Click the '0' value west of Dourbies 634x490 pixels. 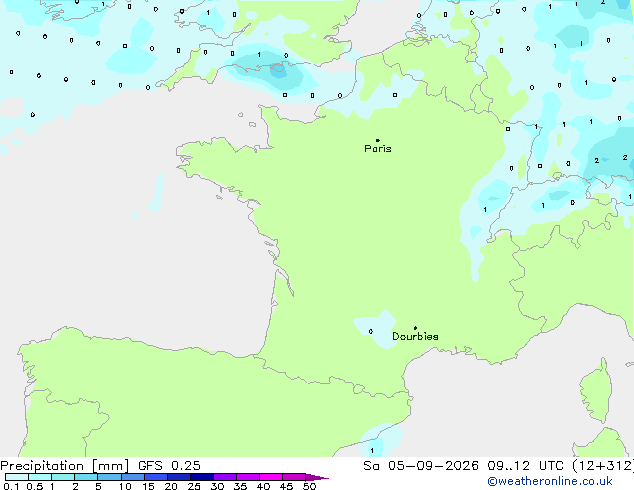click(x=371, y=332)
